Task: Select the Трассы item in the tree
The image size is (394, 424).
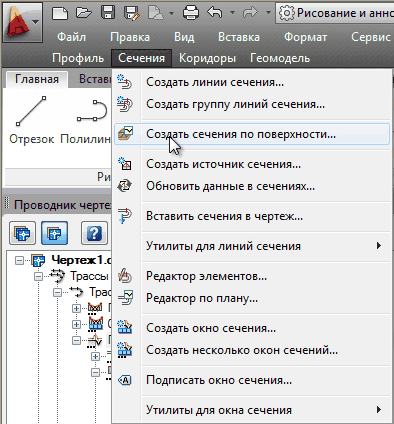Action: 89,276
